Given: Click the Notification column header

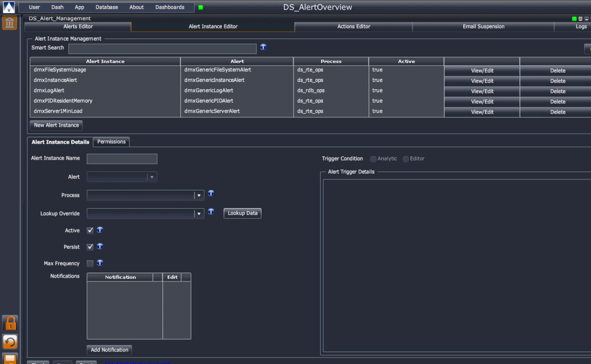Looking at the screenshot, I should [x=120, y=277].
